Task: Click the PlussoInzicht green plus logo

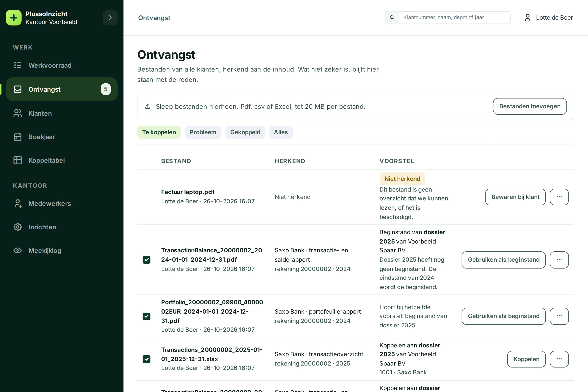Action: (14, 18)
